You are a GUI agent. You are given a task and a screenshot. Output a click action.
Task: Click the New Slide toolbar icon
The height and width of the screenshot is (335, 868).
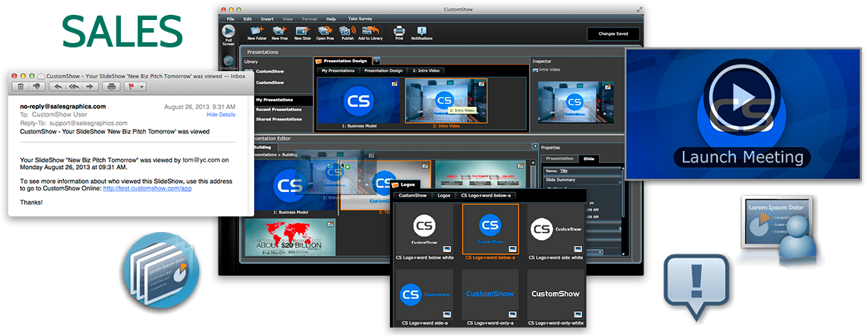pyautogui.click(x=302, y=30)
